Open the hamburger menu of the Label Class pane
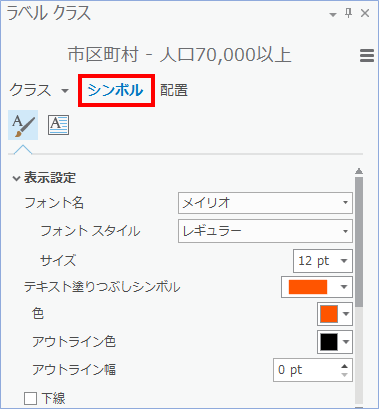Screen dimensions: 379x409 pos(367,55)
